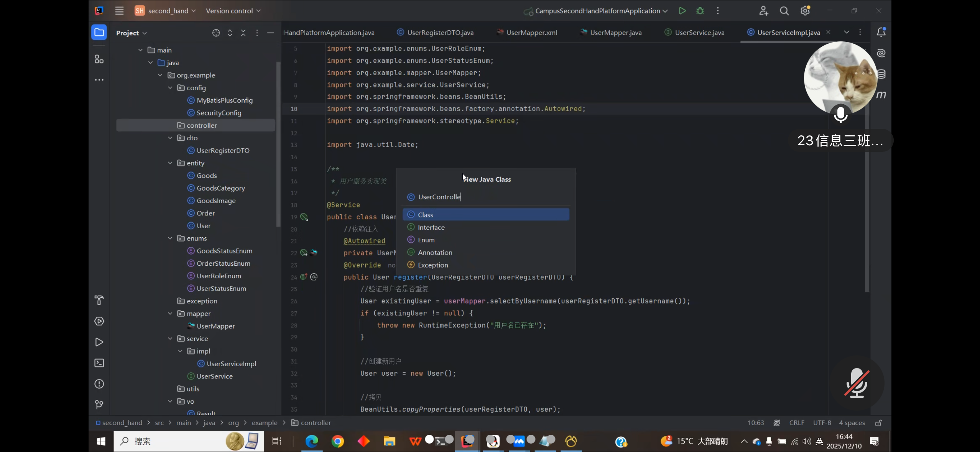The image size is (980, 452).
Task: Toggle the muted microphone overlay button
Action: click(x=857, y=383)
